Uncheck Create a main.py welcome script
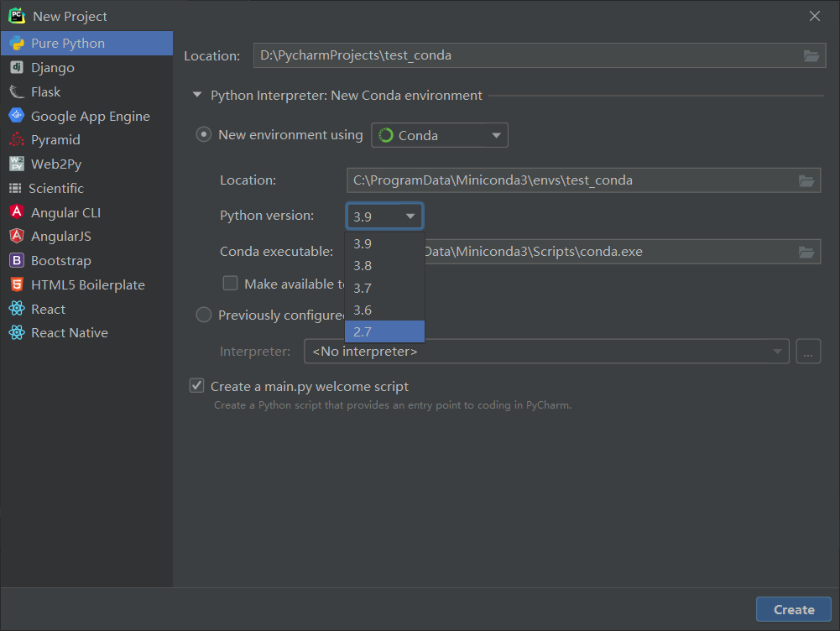 pos(196,385)
